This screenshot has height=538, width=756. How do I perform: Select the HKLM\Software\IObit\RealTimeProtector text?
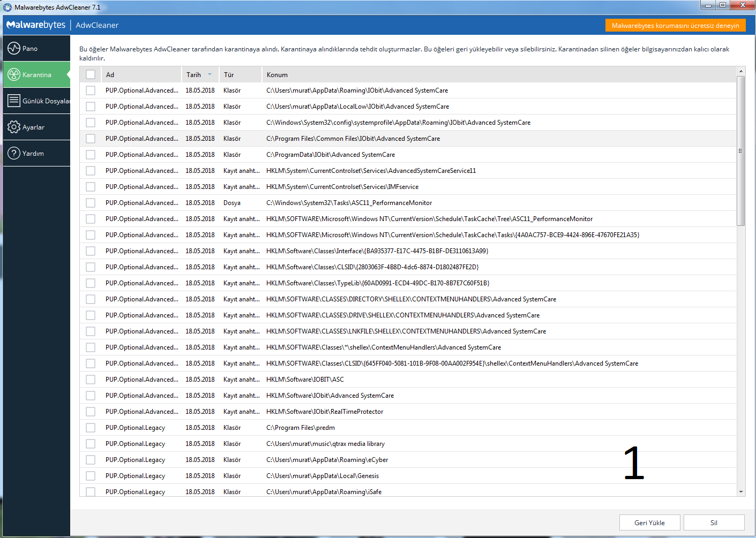point(325,412)
